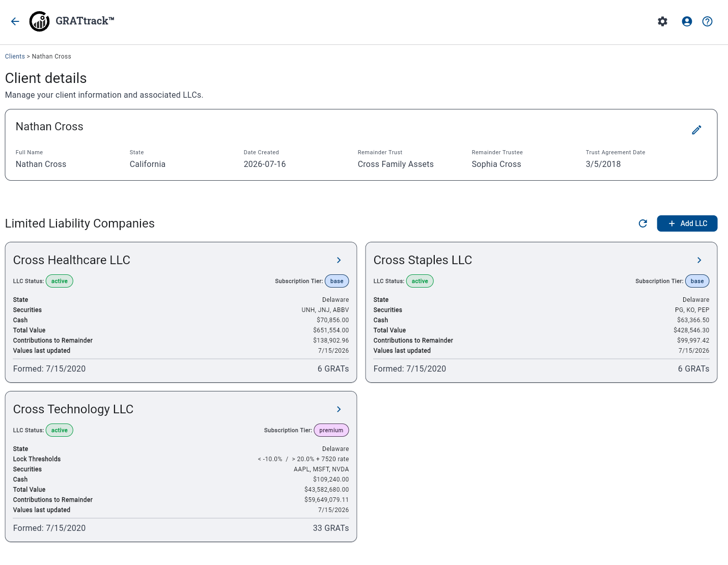Viewport: 728px width, 565px height.
Task: Click Cross Healthcare LLC base tier badge
Action: (337, 281)
